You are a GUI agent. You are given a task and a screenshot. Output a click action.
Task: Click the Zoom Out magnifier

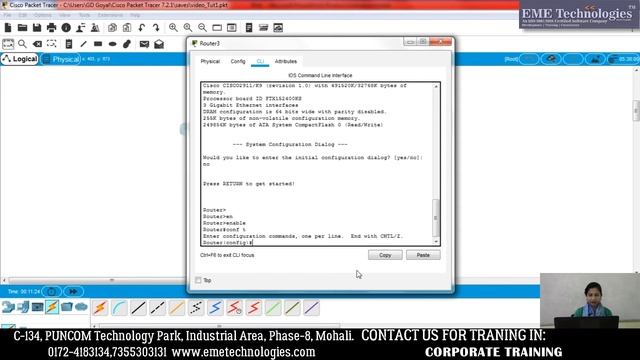pyautogui.click(x=202, y=28)
